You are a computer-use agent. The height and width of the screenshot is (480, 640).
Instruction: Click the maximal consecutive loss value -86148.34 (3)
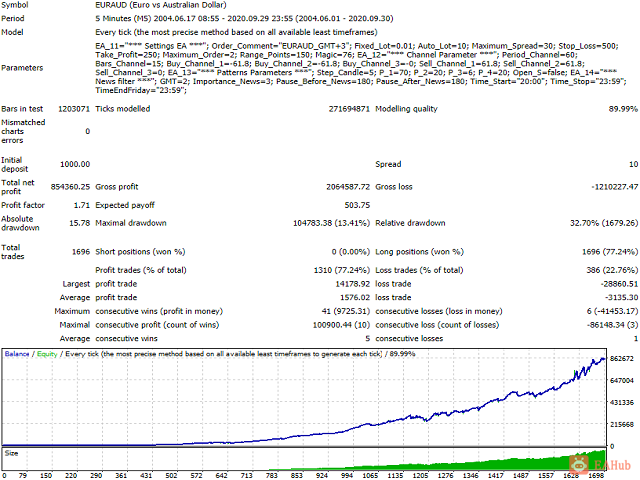612,325
